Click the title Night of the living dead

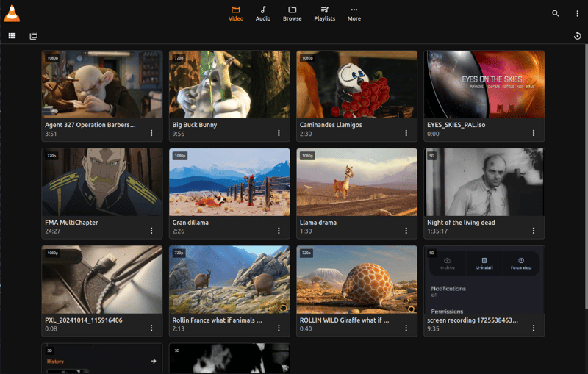click(461, 222)
